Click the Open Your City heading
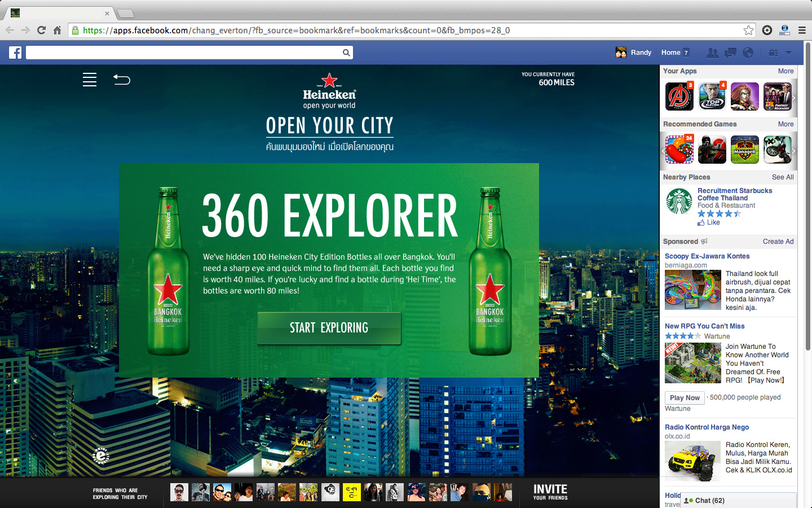 pyautogui.click(x=330, y=125)
